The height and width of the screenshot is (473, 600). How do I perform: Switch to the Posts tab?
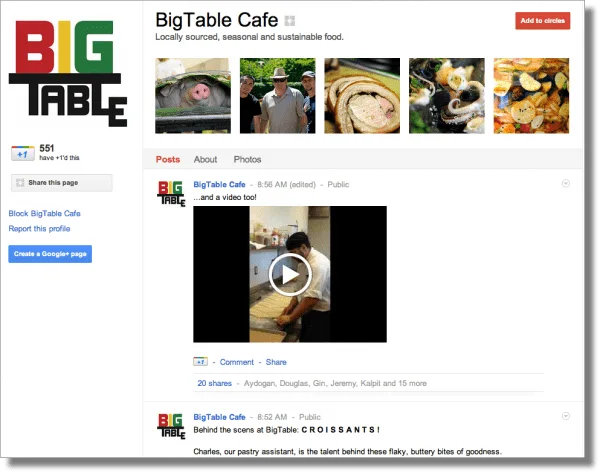pyautogui.click(x=168, y=159)
